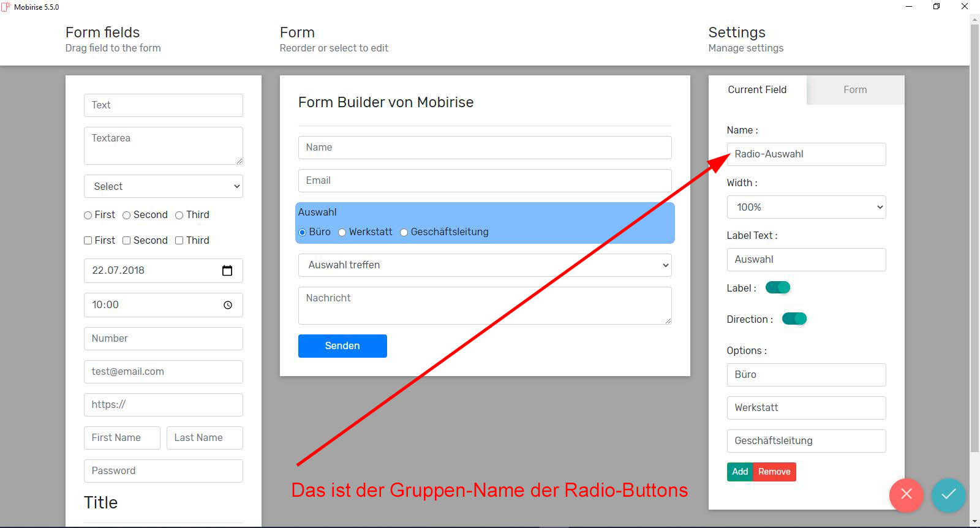Screen dimensions: 980x528
Task: Select the Third radio in Form fields
Action: click(x=179, y=215)
